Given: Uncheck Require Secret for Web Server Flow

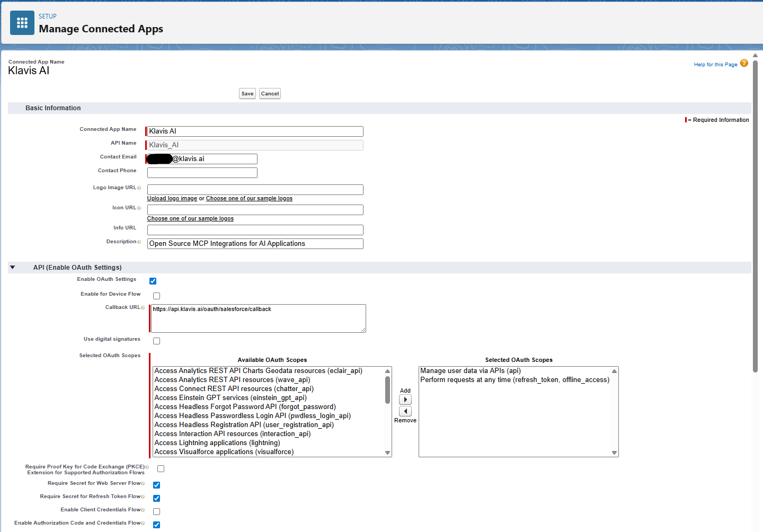Looking at the screenshot, I should click(x=156, y=485).
